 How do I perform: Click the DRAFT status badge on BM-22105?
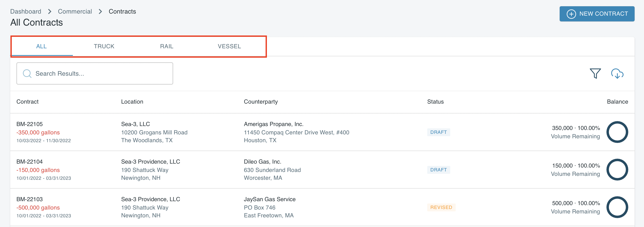pos(438,132)
